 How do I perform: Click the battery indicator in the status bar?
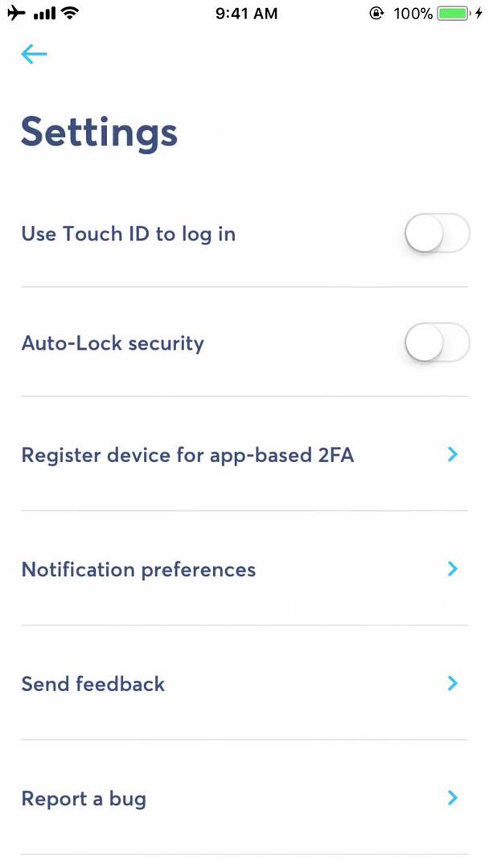(450, 13)
